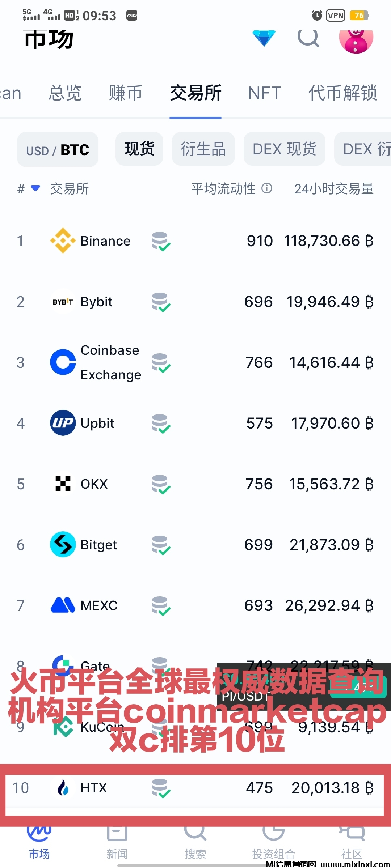Screen dimensions: 391x868
Task: Tap the average liquidity info icon
Action: point(267,188)
